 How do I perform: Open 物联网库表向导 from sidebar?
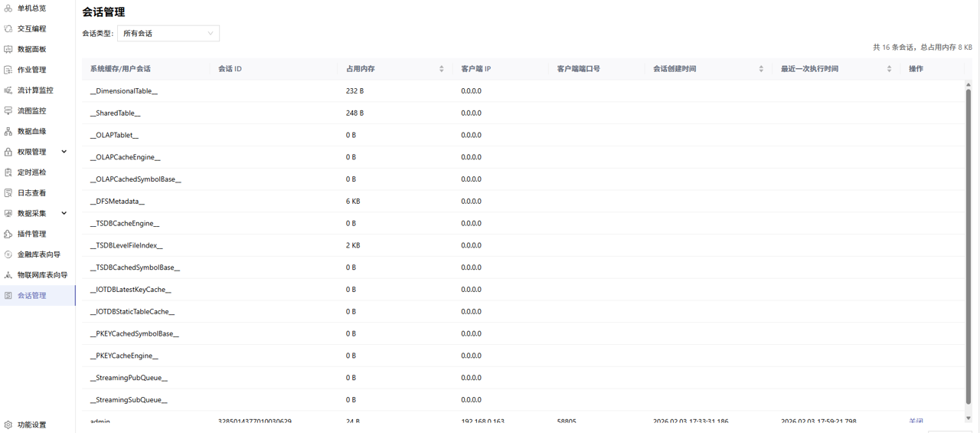42,275
